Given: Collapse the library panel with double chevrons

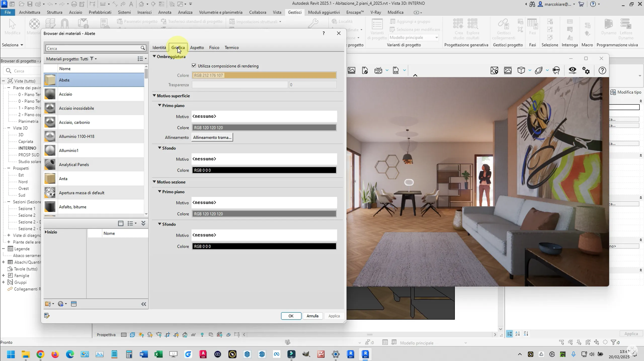Looking at the screenshot, I should [x=143, y=223].
